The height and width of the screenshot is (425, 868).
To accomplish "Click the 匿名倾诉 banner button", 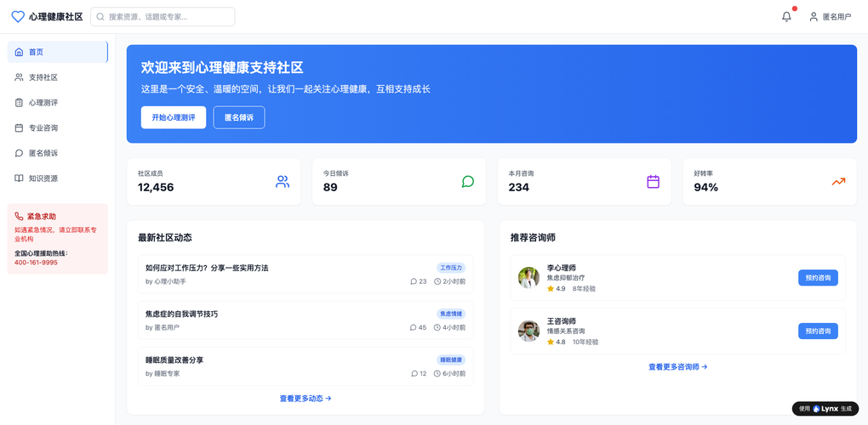I will click(238, 117).
